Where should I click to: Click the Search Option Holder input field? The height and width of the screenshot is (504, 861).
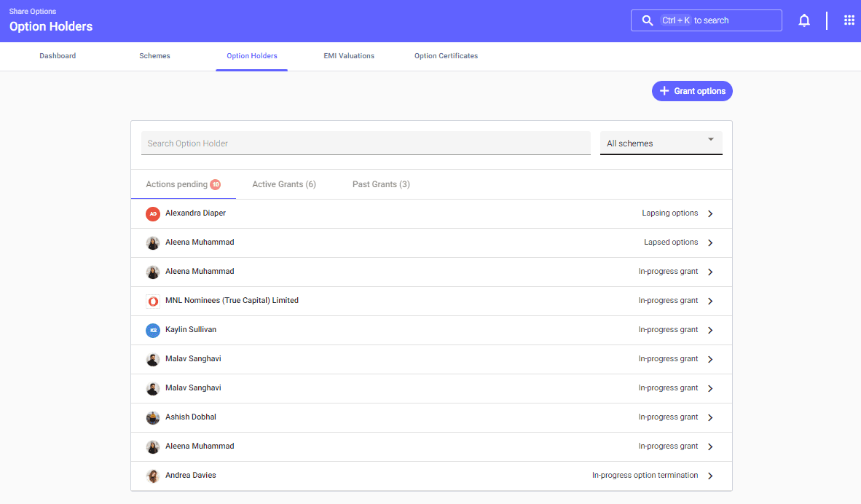click(x=364, y=143)
